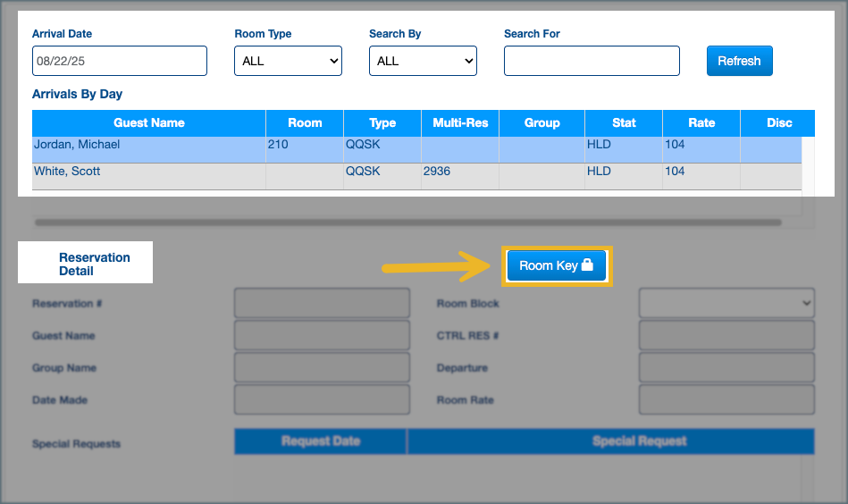Viewport: 848px width, 504px height.
Task: Select the White, Scott arrival row
Action: 148,172
